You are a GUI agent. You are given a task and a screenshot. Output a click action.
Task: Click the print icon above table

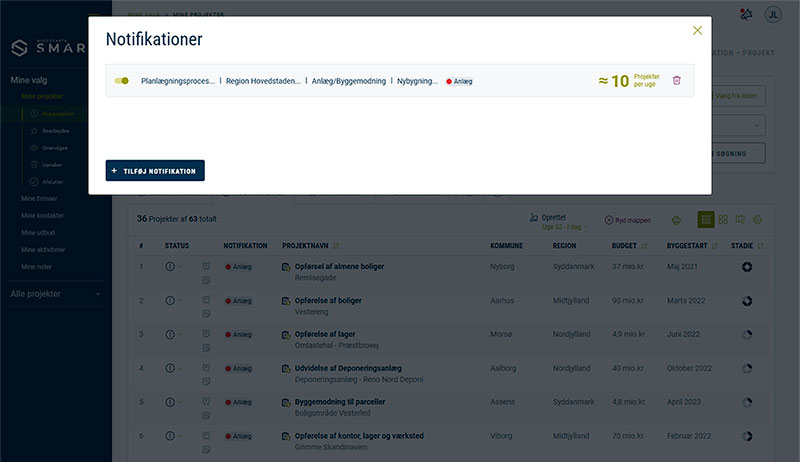pyautogui.click(x=676, y=219)
